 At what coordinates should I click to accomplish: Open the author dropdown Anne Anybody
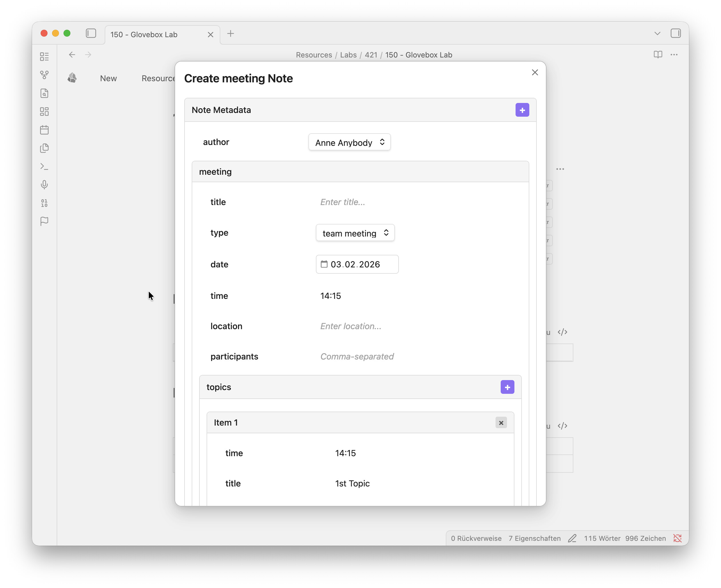pyautogui.click(x=349, y=142)
